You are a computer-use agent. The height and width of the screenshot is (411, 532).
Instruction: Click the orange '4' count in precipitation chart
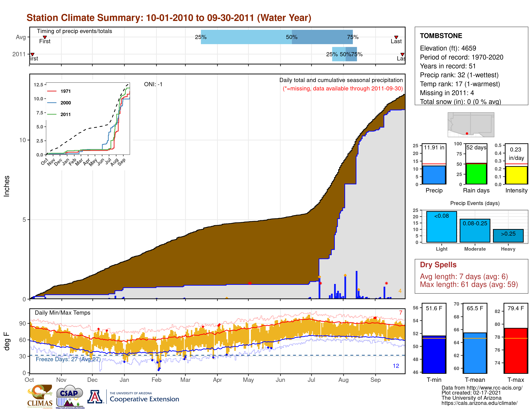tap(400, 291)
